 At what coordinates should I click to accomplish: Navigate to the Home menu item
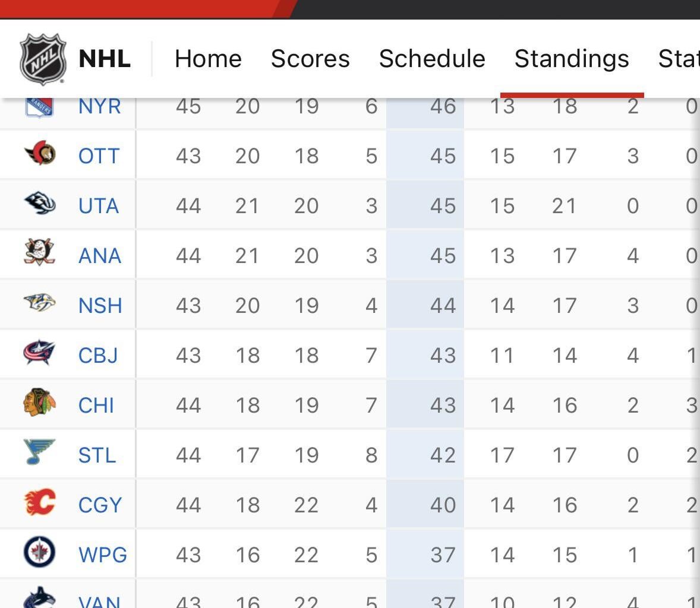point(208,59)
